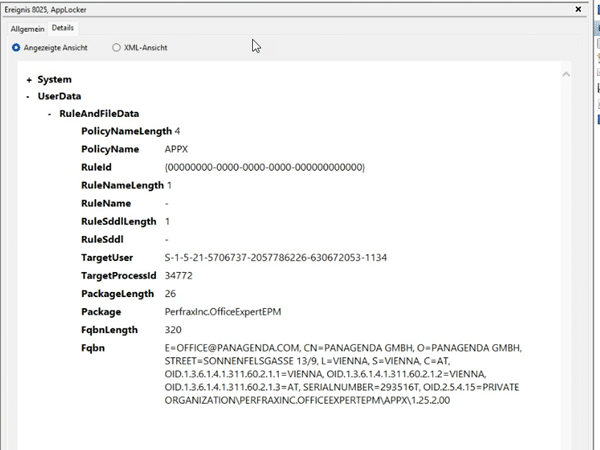The image size is (600, 450).
Task: Expand the System node
Action: click(x=29, y=80)
